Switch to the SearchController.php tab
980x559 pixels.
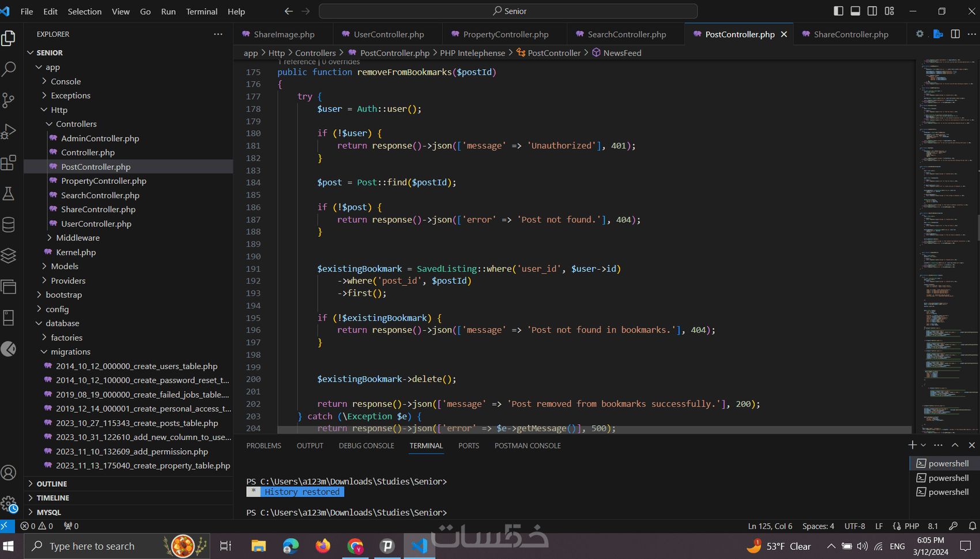626,35
